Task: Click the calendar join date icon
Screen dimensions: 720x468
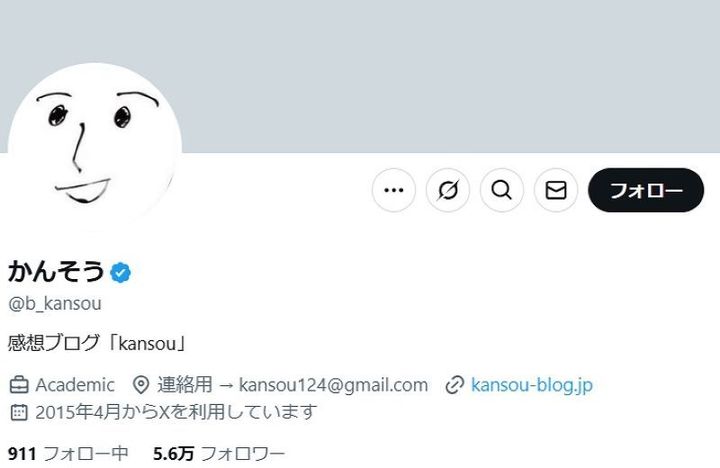Action: tap(19, 412)
